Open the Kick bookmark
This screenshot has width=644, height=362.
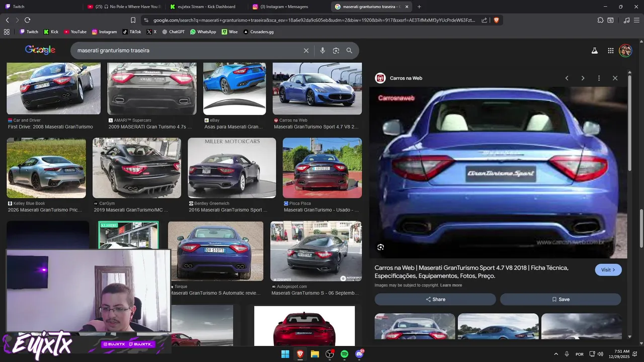pyautogui.click(x=51, y=32)
